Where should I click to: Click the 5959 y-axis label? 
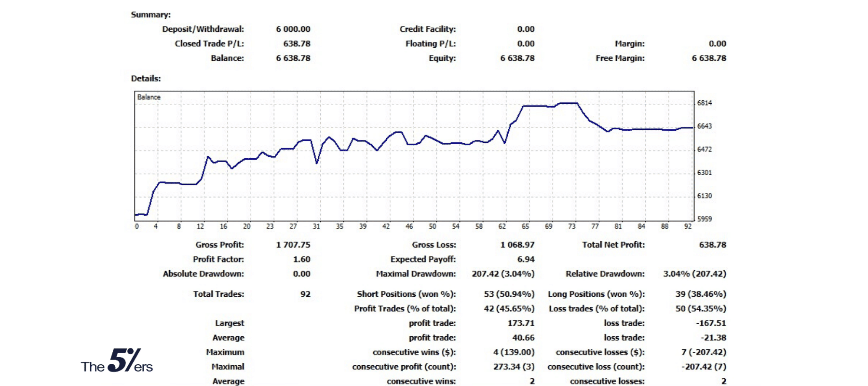tap(704, 219)
